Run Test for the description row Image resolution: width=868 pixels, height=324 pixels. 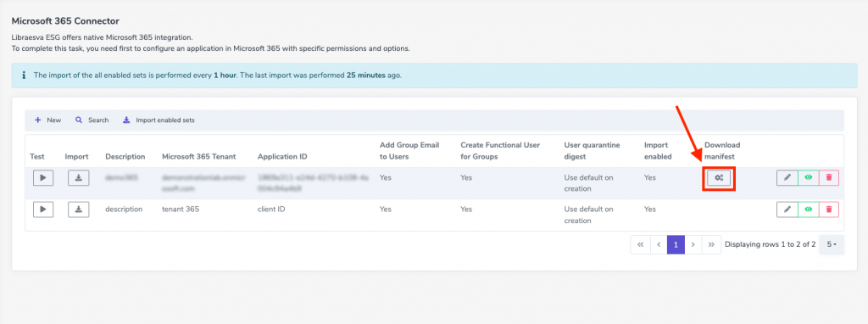pyautogui.click(x=43, y=209)
